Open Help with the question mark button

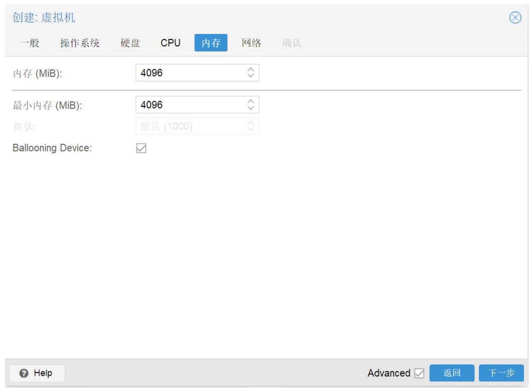coord(37,373)
